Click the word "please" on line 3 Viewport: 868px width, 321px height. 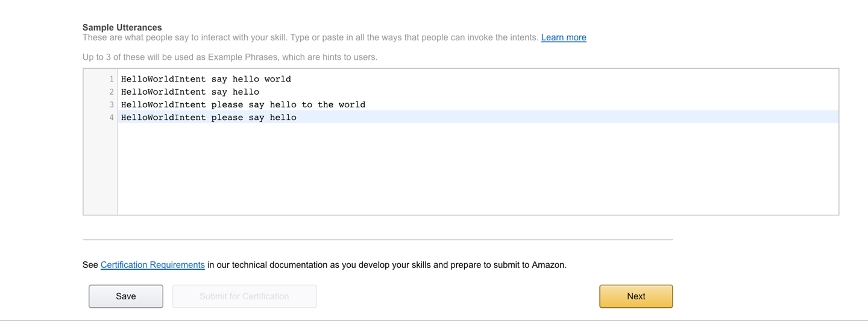point(227,104)
